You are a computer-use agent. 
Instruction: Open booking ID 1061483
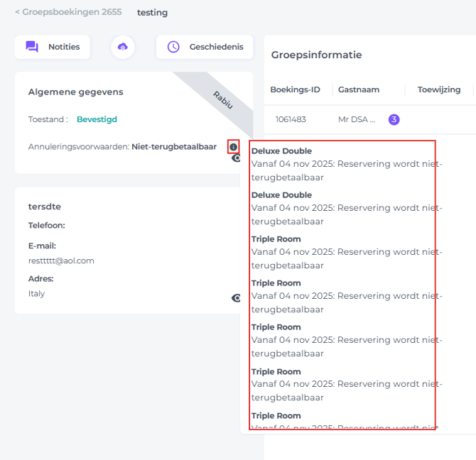pos(291,119)
